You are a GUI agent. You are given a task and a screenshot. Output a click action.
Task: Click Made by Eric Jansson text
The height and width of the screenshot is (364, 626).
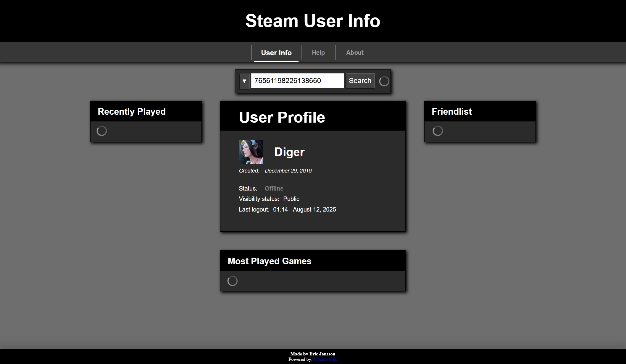click(313, 354)
